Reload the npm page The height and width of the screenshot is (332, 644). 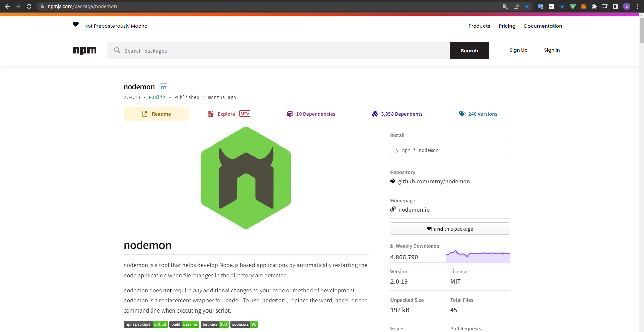[x=29, y=6]
